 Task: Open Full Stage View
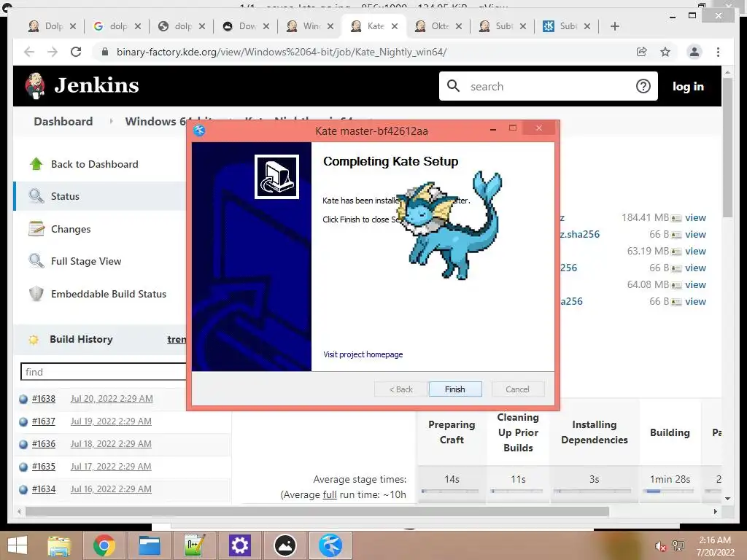coord(86,261)
